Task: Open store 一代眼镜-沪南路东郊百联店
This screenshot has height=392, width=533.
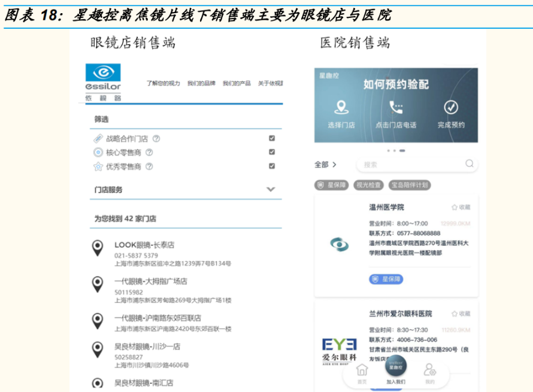Action: (158, 318)
